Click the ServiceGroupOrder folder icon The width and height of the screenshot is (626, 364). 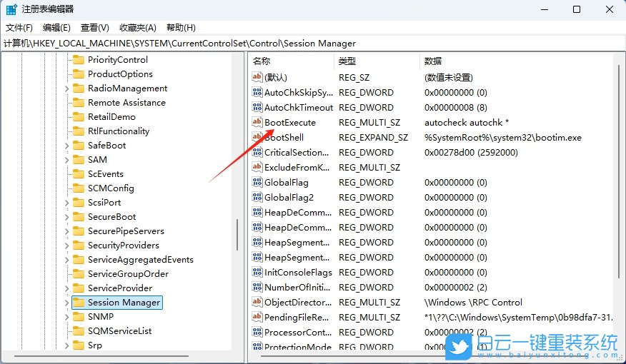(79, 274)
